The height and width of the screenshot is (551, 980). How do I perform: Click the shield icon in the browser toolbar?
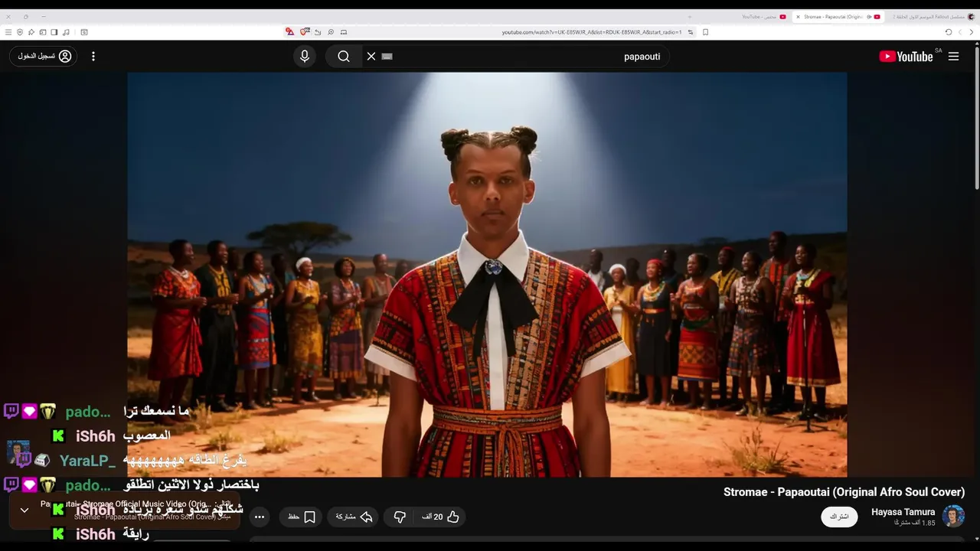point(20,32)
